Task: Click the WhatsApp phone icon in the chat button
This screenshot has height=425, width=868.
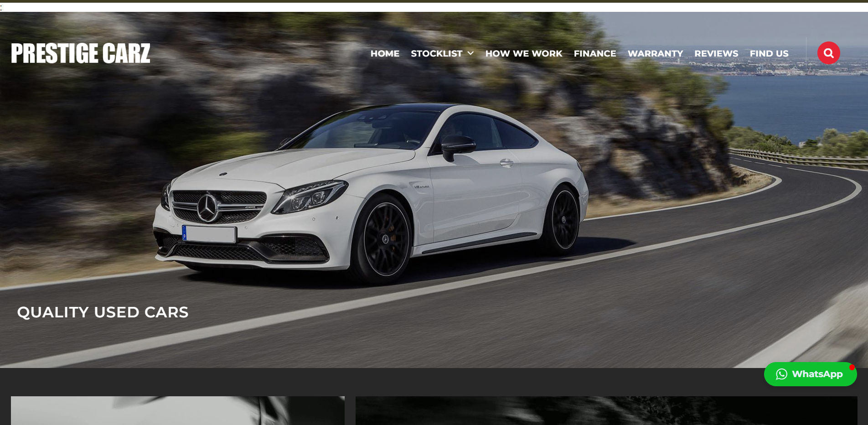Action: pyautogui.click(x=781, y=374)
